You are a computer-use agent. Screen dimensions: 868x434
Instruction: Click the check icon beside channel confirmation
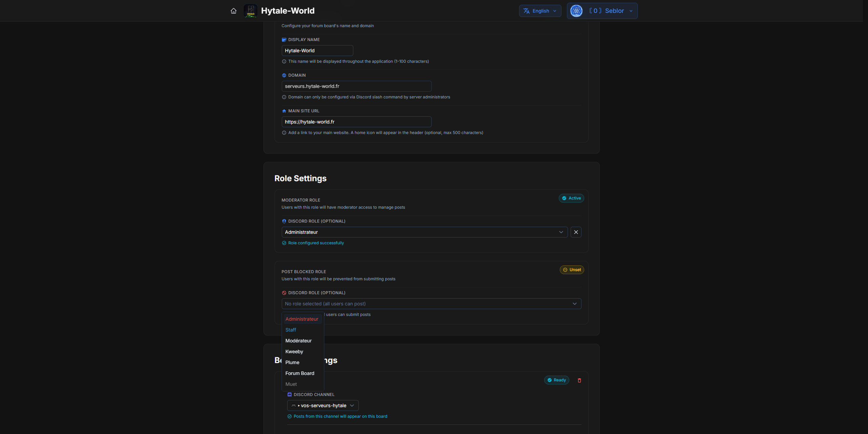tap(290, 416)
